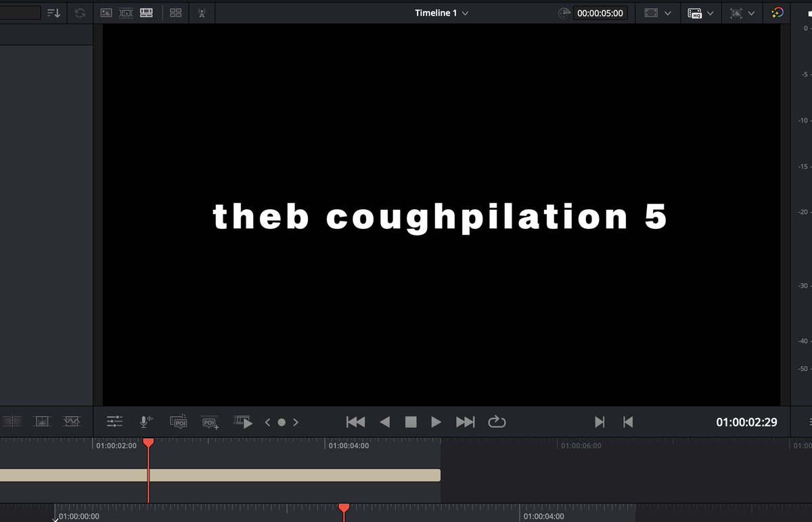Jump to the first frame
This screenshot has width=812, height=522.
tap(355, 422)
